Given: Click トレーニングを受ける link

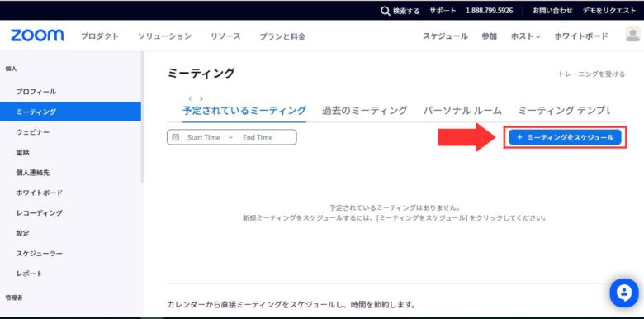Looking at the screenshot, I should (591, 74).
